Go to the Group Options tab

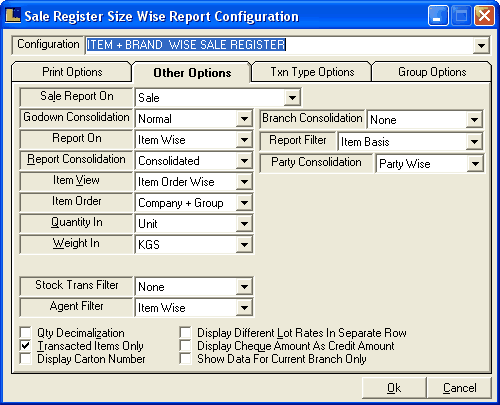point(432,72)
